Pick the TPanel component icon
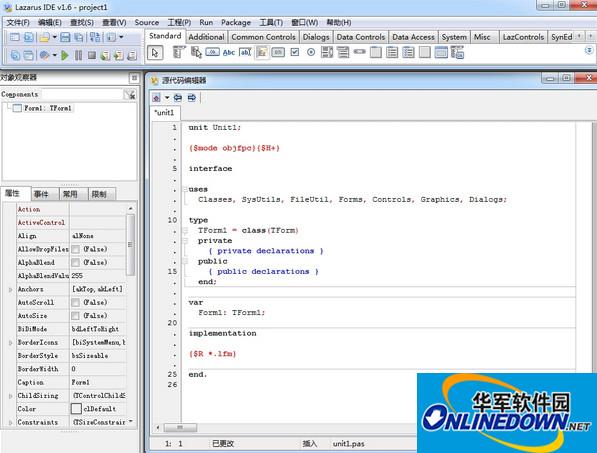This screenshot has height=453, width=597. point(425,52)
